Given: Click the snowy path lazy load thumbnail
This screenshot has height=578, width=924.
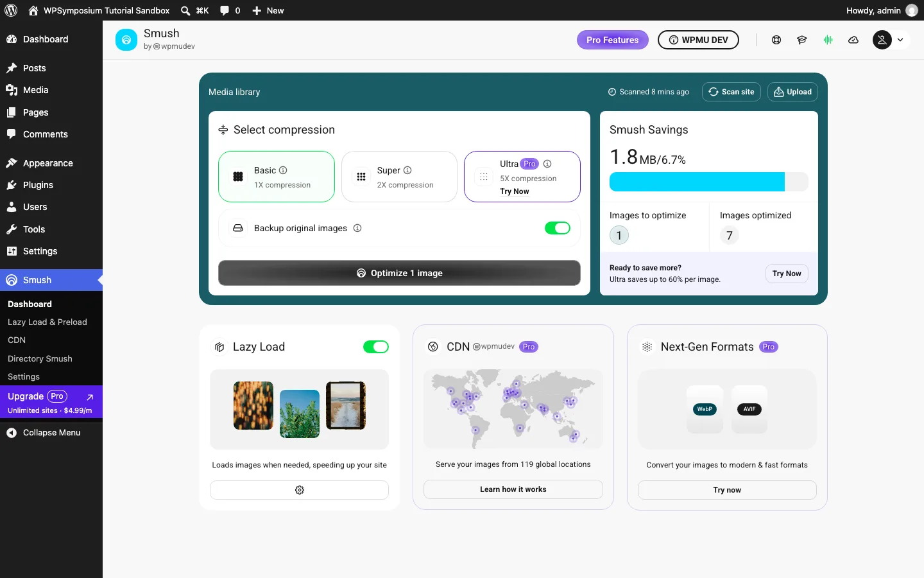Looking at the screenshot, I should tap(346, 405).
